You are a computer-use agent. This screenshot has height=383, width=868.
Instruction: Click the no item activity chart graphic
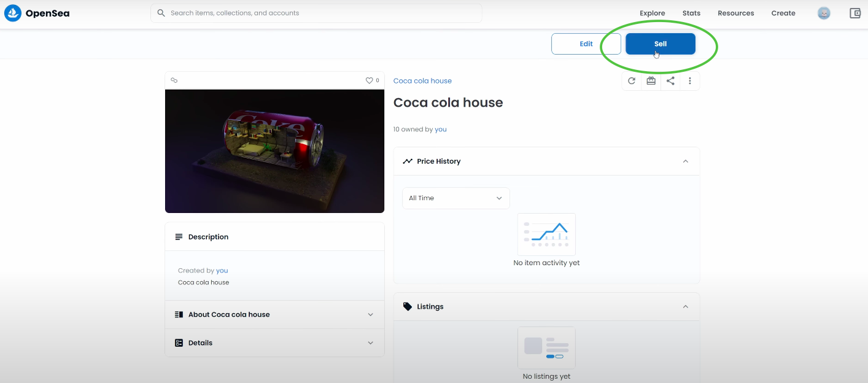pyautogui.click(x=546, y=234)
